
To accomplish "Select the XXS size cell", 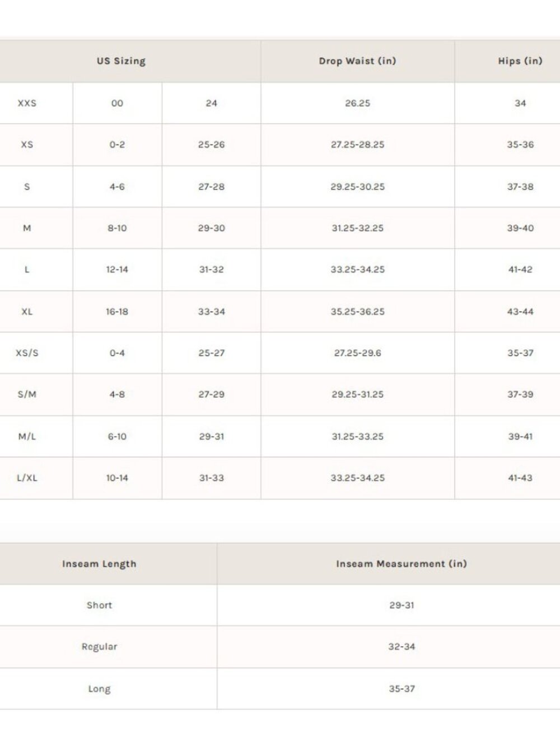I will point(27,103).
